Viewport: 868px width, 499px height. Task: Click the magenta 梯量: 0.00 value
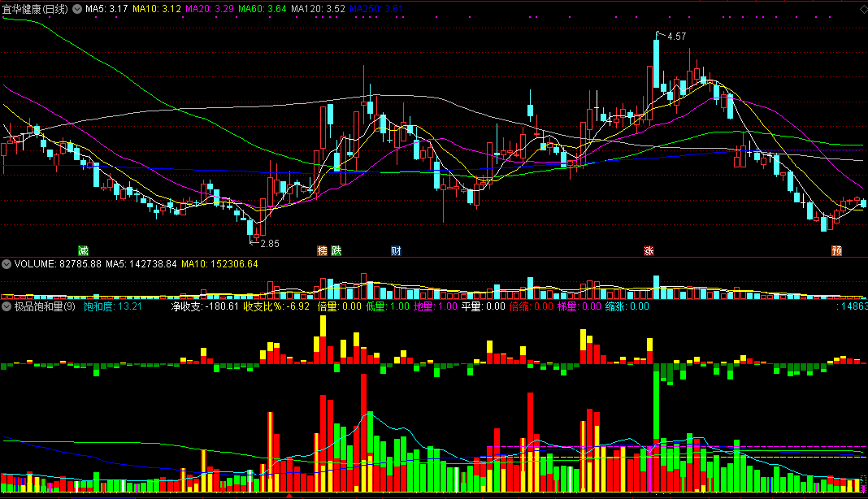[579, 306]
